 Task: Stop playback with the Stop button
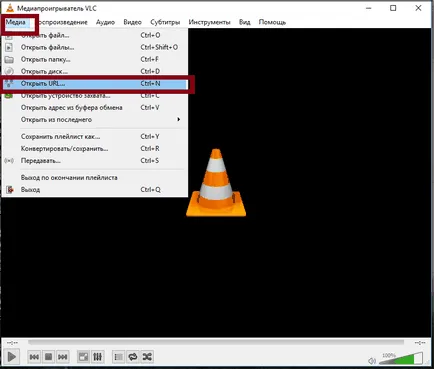tap(48, 357)
